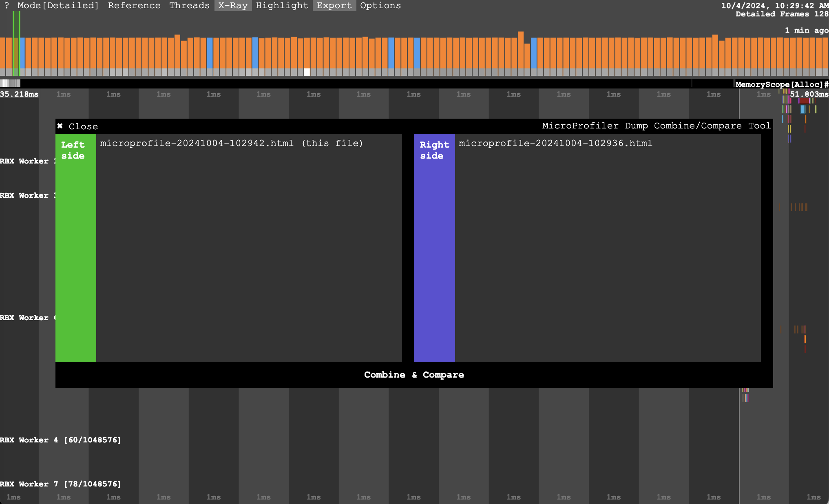Image resolution: width=829 pixels, height=504 pixels.
Task: Open the Options menu
Action: point(380,5)
